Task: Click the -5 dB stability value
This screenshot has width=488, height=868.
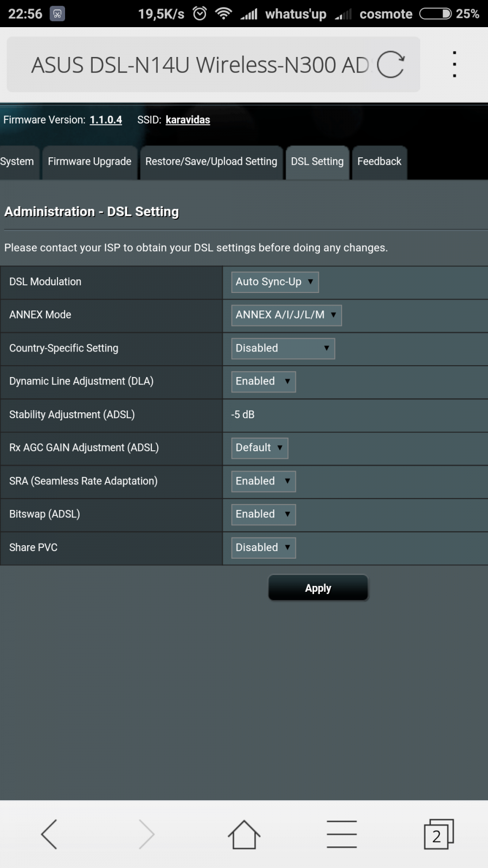Action: pyautogui.click(x=243, y=414)
